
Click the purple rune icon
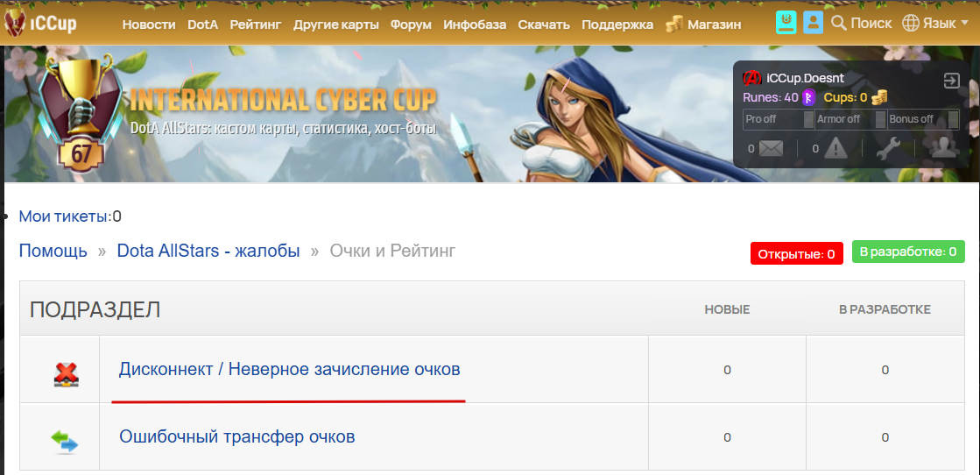pos(809,97)
